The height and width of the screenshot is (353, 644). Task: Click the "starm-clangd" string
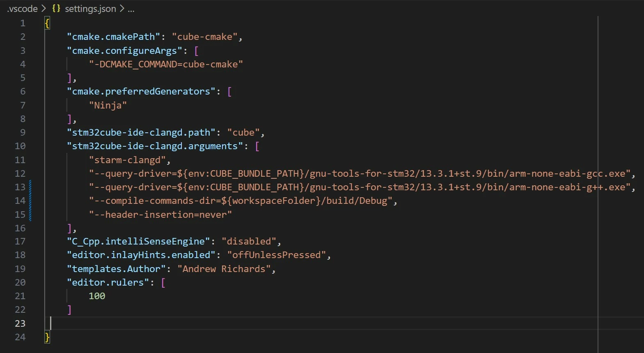click(127, 160)
